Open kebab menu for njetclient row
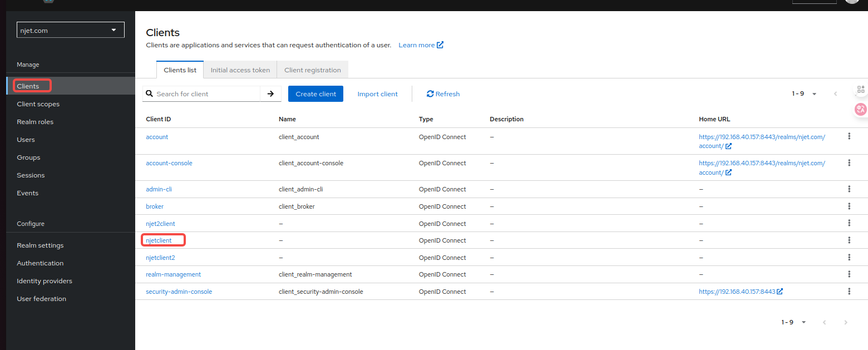Screen dimensions: 868x350 (x=849, y=240)
